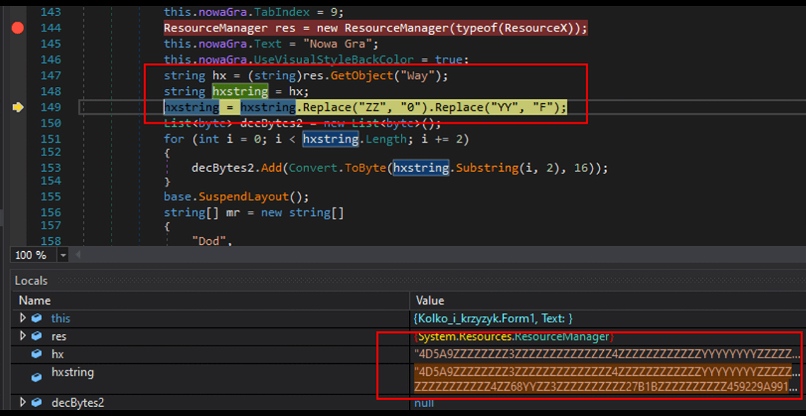Screen dimensions: 806x416
Task: Open the 100 % zoom level dropdown
Action: coord(64,255)
